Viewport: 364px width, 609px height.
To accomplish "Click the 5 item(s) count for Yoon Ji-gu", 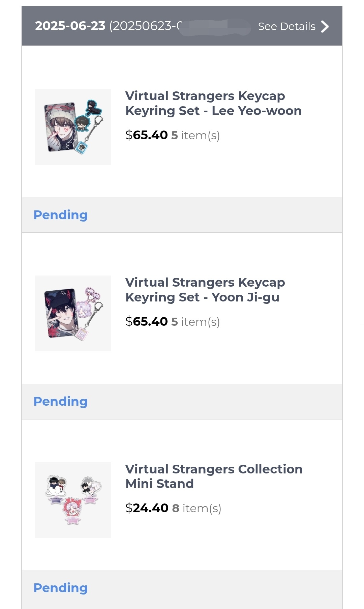I will tap(195, 322).
